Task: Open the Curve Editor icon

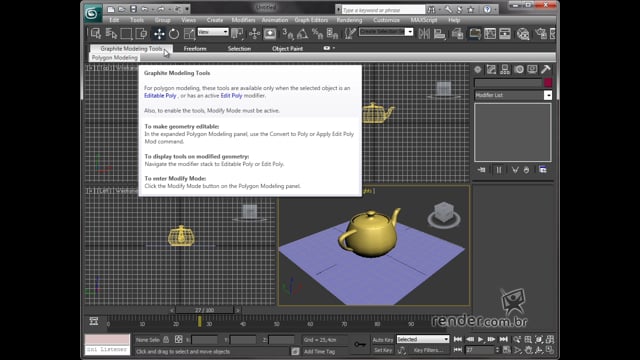Action: (x=490, y=33)
